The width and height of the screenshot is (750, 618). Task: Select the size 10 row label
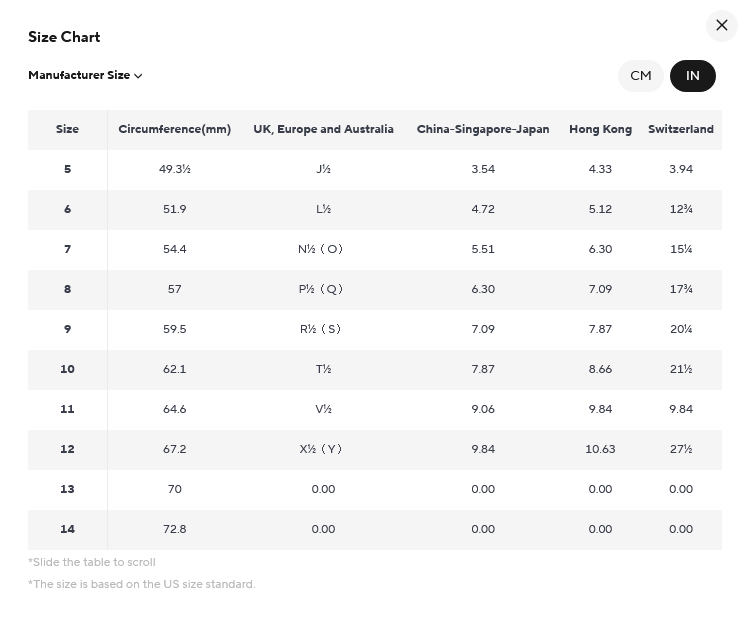(67, 369)
